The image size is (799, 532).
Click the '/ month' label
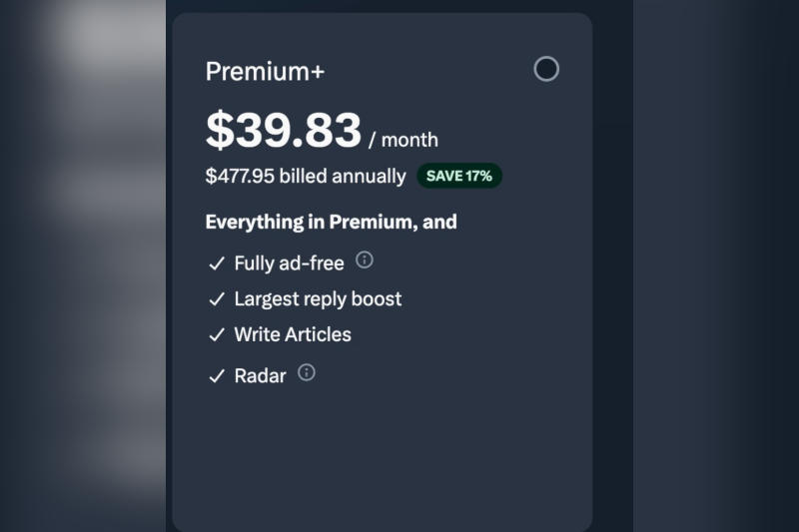point(403,140)
